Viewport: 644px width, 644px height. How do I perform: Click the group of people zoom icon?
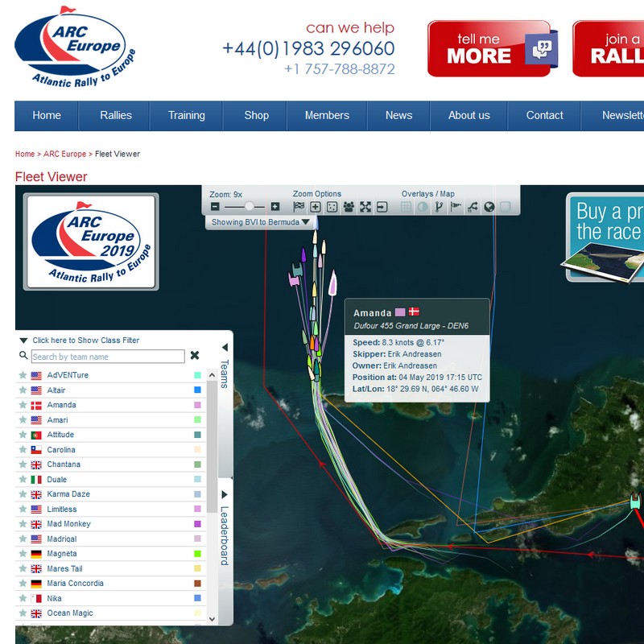click(349, 207)
